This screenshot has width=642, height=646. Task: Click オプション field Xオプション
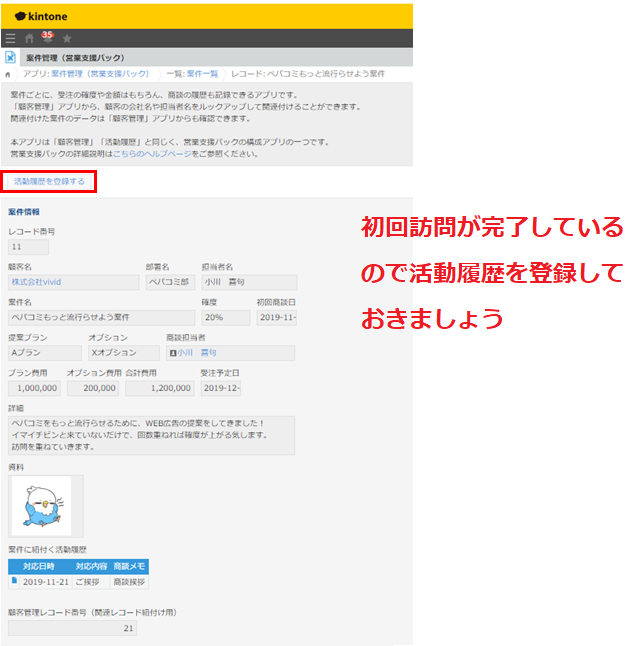click(124, 353)
